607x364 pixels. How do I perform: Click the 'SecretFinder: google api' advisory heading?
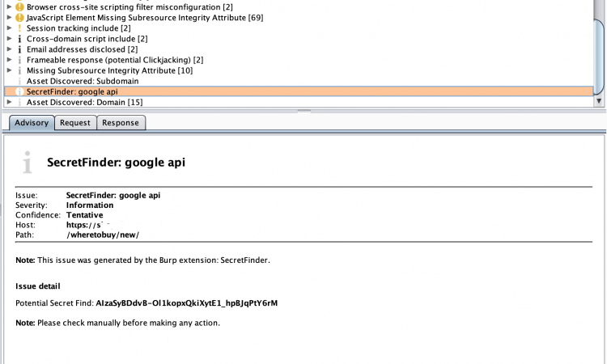(116, 162)
